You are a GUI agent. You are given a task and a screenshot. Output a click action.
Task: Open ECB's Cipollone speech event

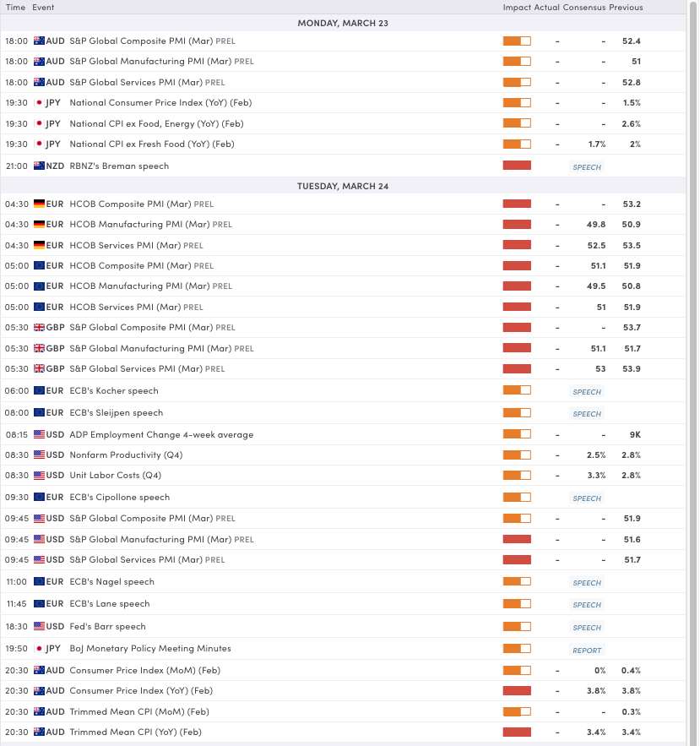click(119, 497)
